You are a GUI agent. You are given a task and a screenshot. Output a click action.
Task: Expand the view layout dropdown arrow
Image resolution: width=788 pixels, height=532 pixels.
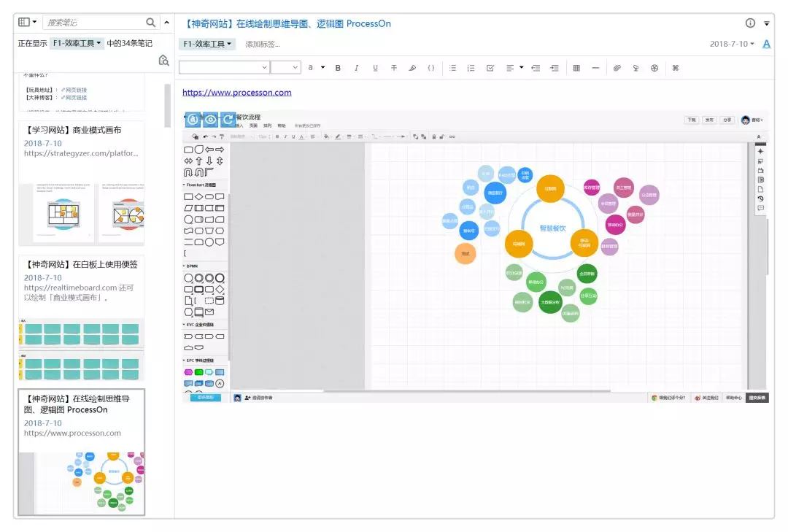point(34,22)
